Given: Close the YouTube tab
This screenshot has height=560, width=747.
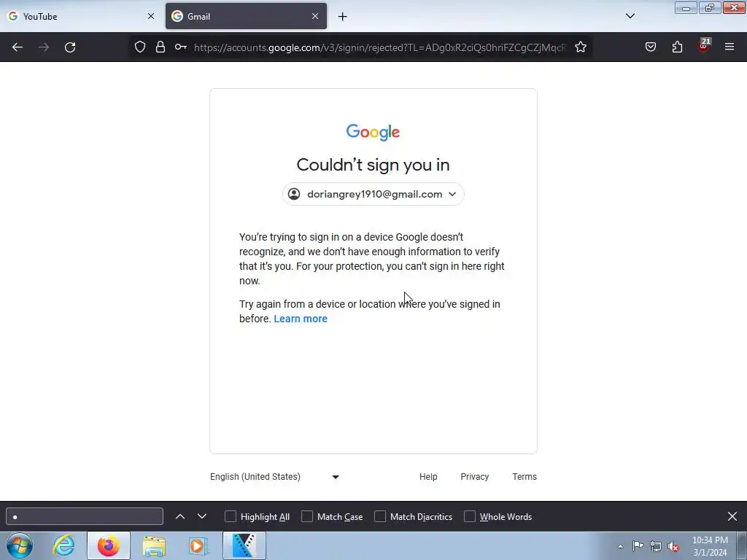Looking at the screenshot, I should pos(151,16).
